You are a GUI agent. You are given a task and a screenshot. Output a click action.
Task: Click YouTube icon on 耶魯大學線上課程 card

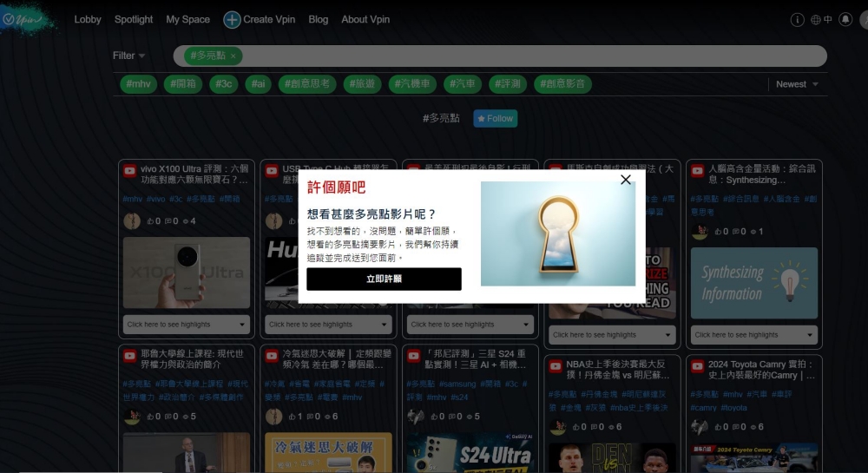pyautogui.click(x=130, y=356)
